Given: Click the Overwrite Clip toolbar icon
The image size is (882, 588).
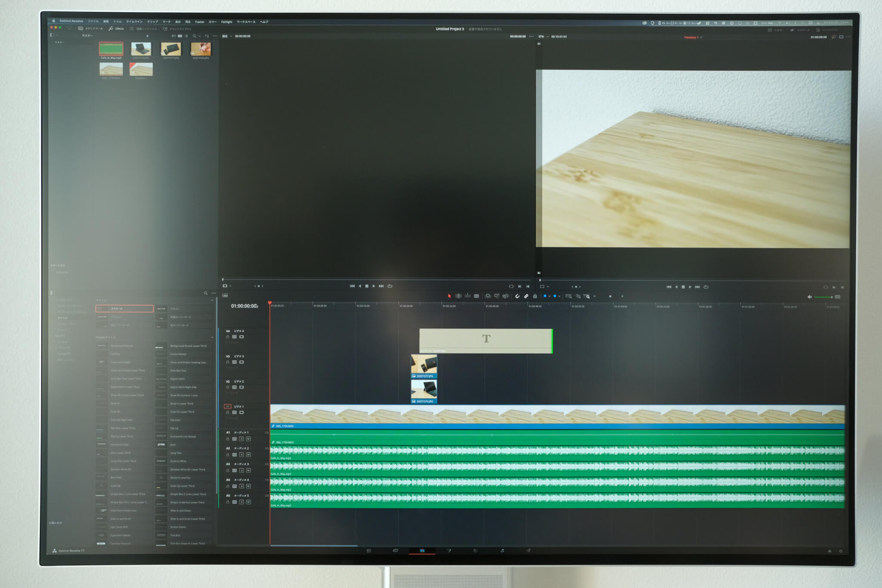Looking at the screenshot, I should point(497,296).
